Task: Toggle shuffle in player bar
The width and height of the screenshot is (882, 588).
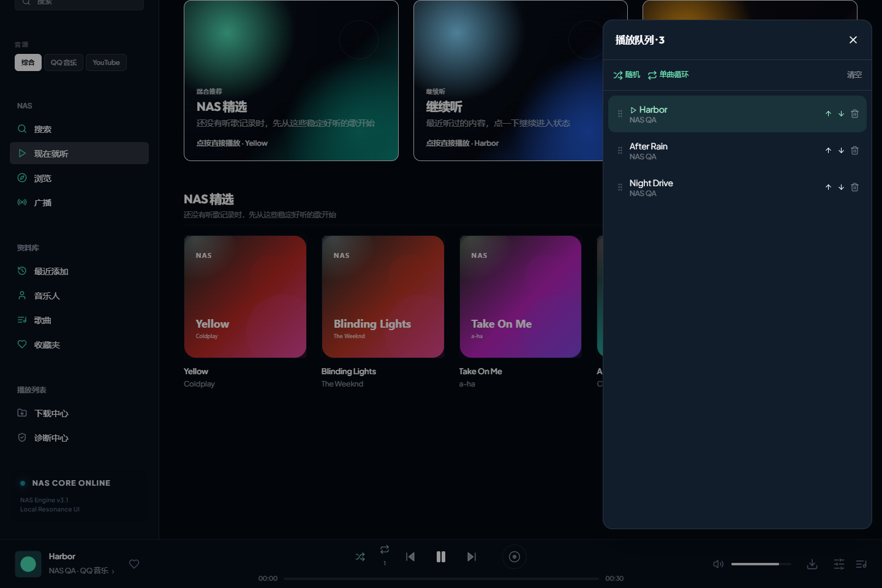Action: (360, 557)
